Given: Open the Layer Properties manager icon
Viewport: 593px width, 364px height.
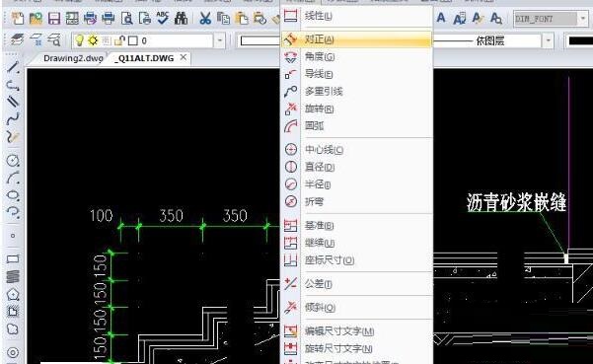Looking at the screenshot, I should click(17, 40).
